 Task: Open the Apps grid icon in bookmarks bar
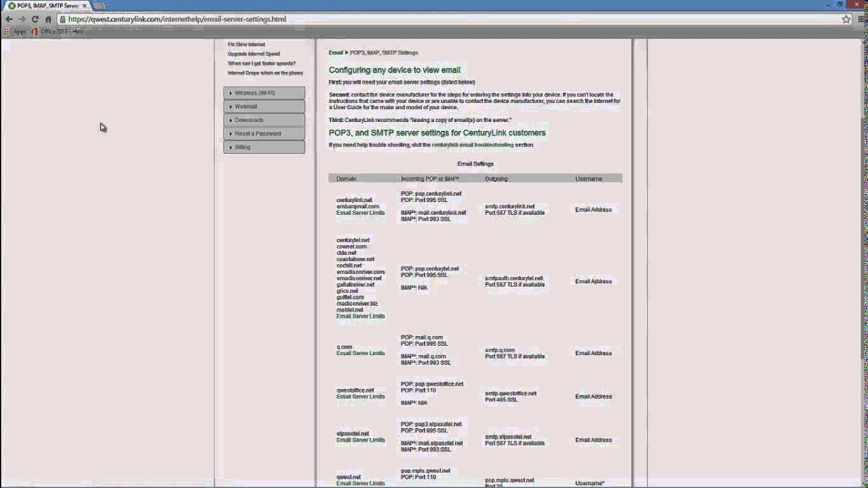(x=7, y=31)
